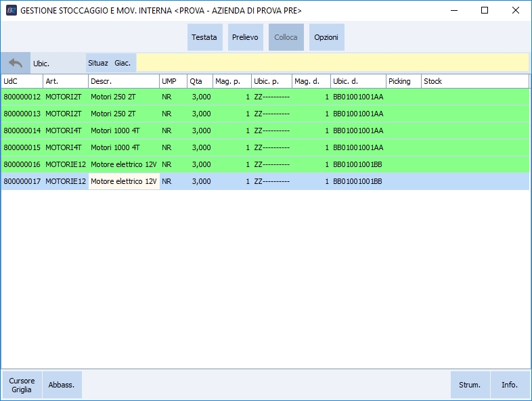Maximize the application window

pos(484,11)
